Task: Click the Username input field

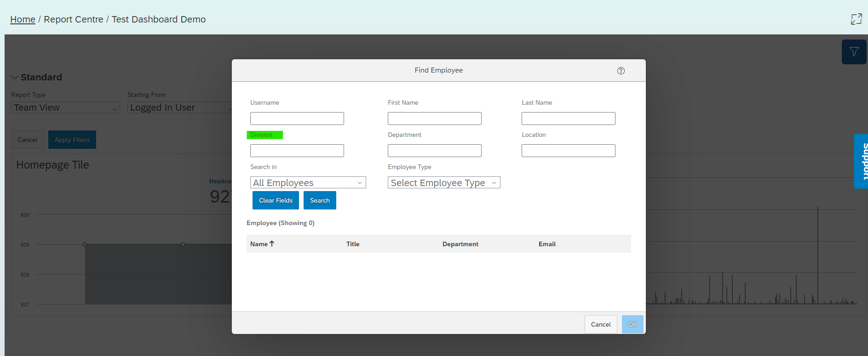Action: pyautogui.click(x=297, y=119)
